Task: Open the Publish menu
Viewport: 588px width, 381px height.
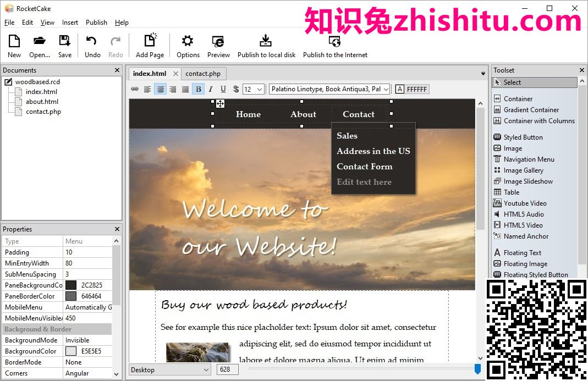Action: (96, 23)
